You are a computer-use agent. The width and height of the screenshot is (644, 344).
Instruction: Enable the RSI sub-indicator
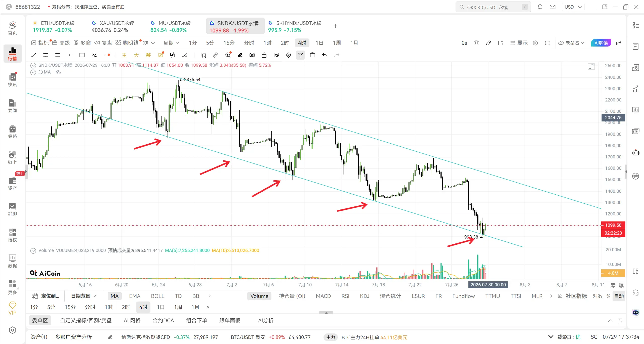pyautogui.click(x=345, y=296)
